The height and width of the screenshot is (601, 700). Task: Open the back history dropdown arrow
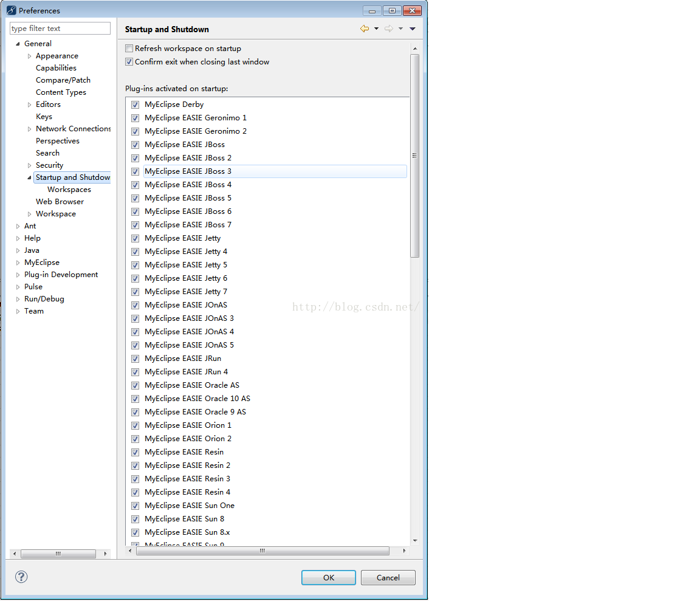(376, 29)
